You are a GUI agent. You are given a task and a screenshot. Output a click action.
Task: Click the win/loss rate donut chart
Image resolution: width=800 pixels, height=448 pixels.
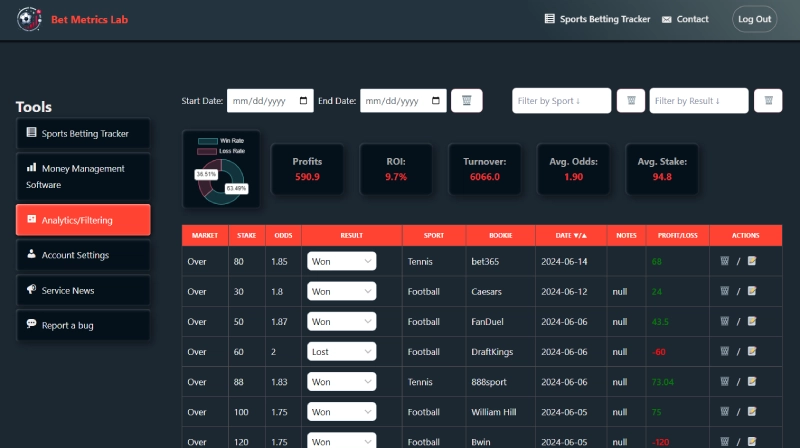pyautogui.click(x=221, y=182)
